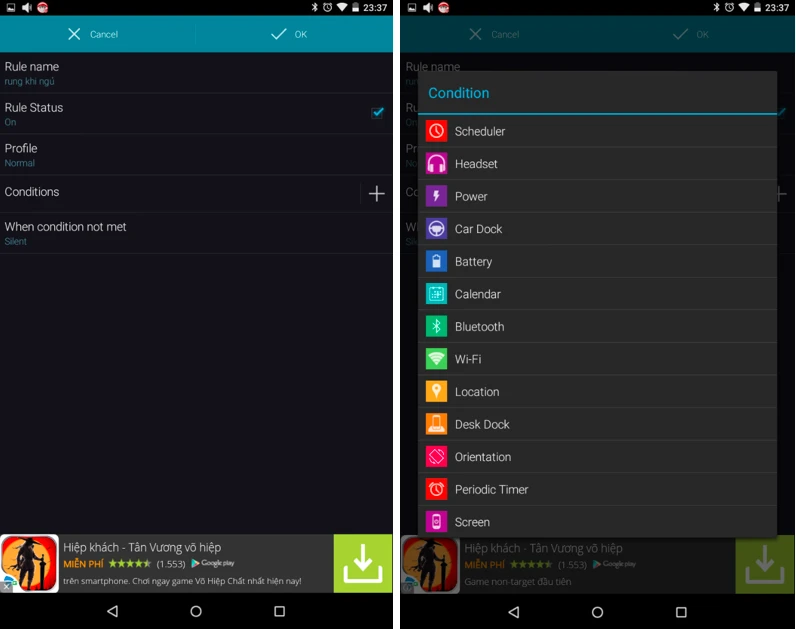Image resolution: width=796 pixels, height=629 pixels.
Task: Choose Screen condition
Action: 598,521
